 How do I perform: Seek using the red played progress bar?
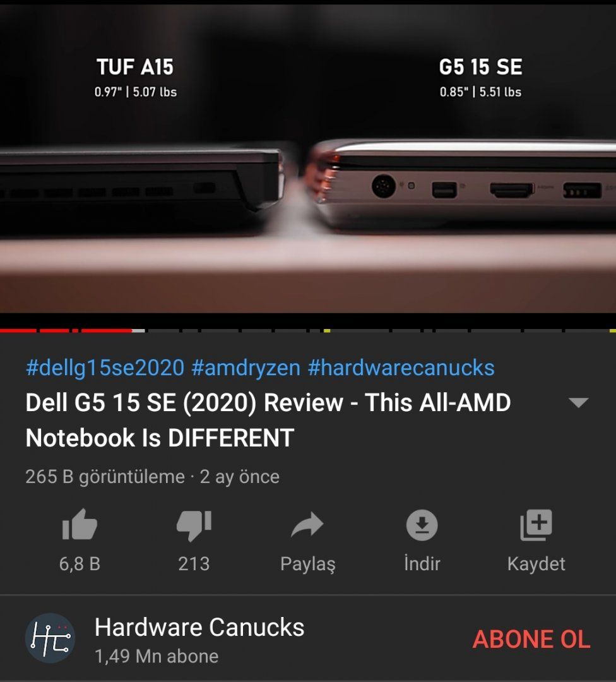[66, 330]
